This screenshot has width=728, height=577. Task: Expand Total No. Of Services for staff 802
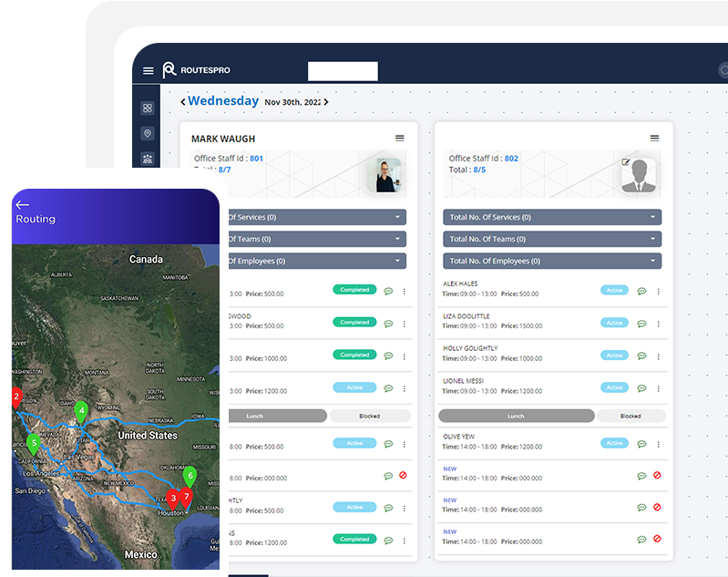[x=552, y=218]
